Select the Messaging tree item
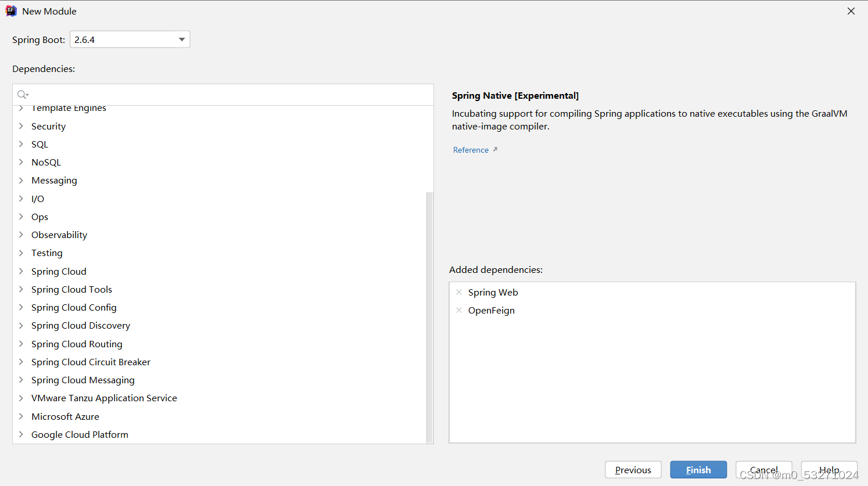The image size is (868, 486). point(54,181)
